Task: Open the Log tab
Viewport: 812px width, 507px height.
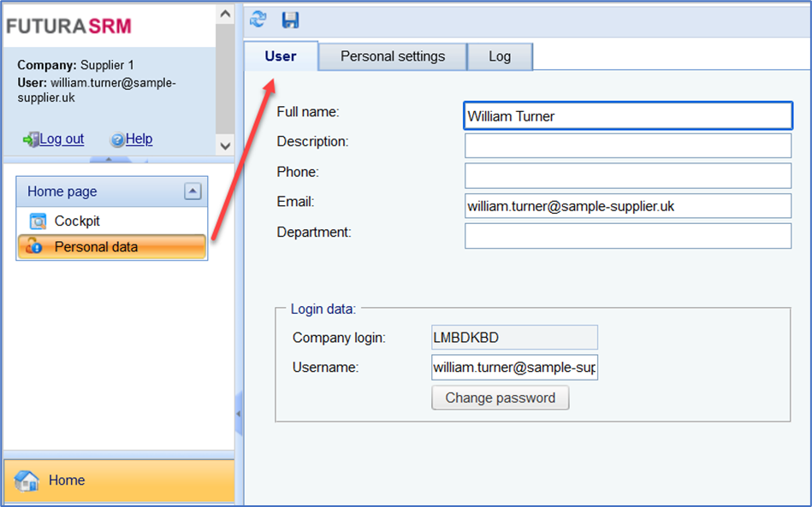Action: click(x=500, y=56)
